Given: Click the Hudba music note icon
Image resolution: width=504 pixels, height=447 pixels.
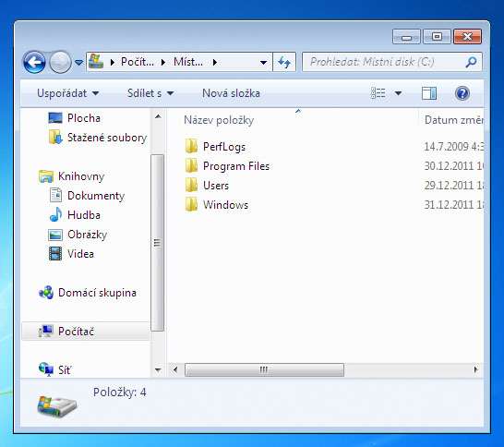Looking at the screenshot, I should pyautogui.click(x=55, y=214).
